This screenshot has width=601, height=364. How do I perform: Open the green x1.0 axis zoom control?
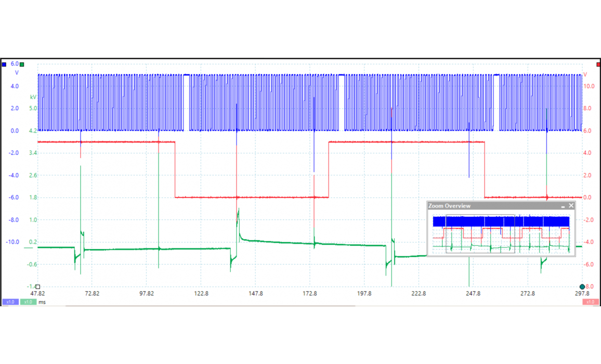(28, 302)
